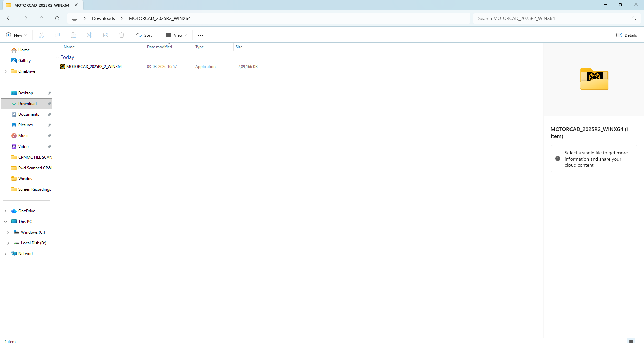This screenshot has width=644, height=343.
Task: Navigate back to the previous folder
Action: coord(9,18)
